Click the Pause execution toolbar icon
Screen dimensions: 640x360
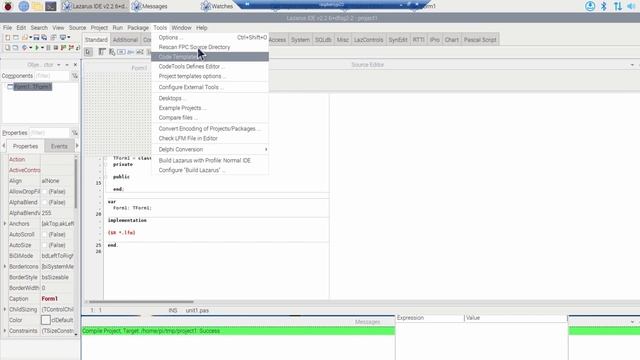pos(48,48)
